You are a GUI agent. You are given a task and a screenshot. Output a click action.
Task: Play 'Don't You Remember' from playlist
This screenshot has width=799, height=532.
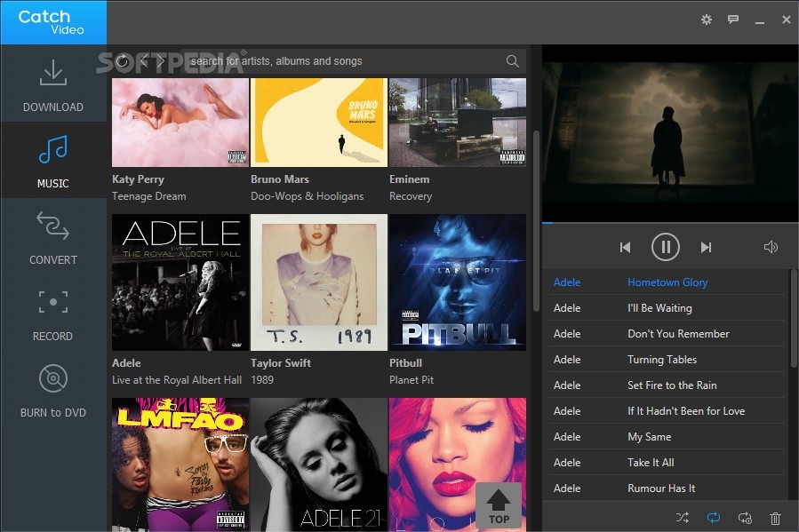coord(667,333)
